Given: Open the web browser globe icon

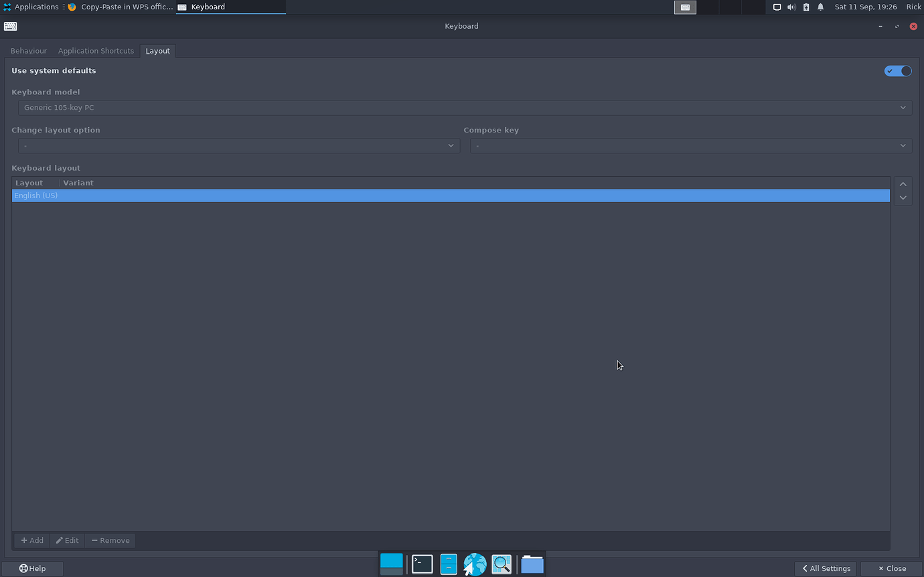Looking at the screenshot, I should click(x=475, y=564).
